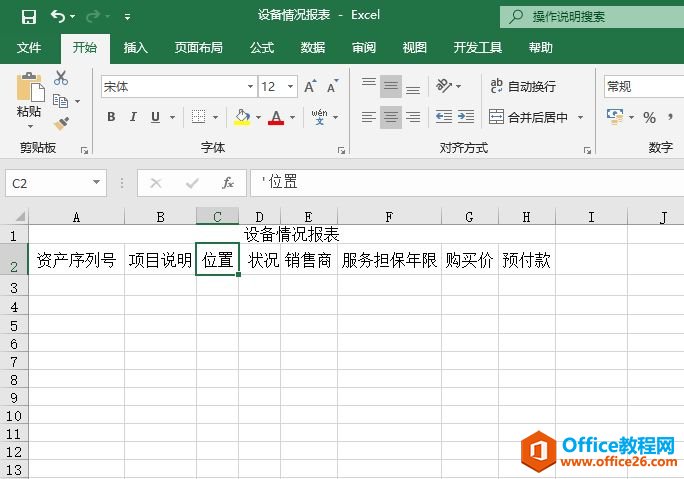Click the 操作说明搜索 search box

[x=592, y=17]
